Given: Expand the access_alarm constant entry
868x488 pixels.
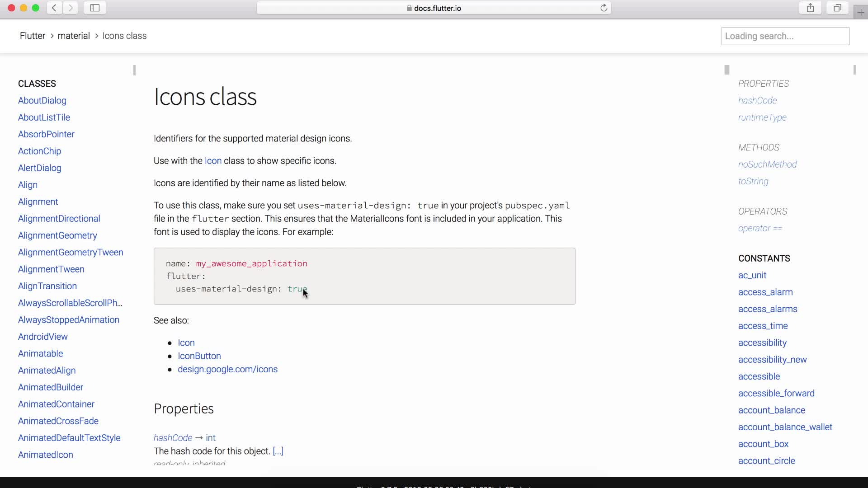Looking at the screenshot, I should pyautogui.click(x=765, y=292).
